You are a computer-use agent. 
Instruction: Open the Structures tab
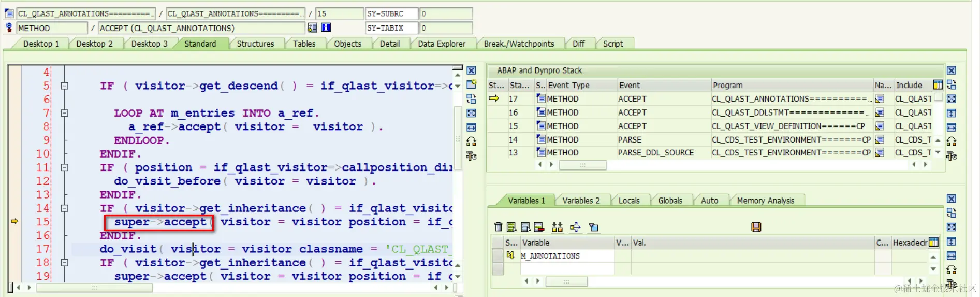[255, 44]
